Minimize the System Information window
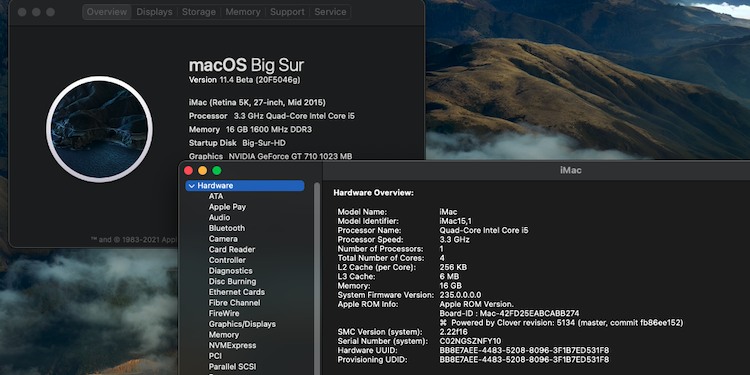Screen dimensions: 750x375 tap(202, 170)
